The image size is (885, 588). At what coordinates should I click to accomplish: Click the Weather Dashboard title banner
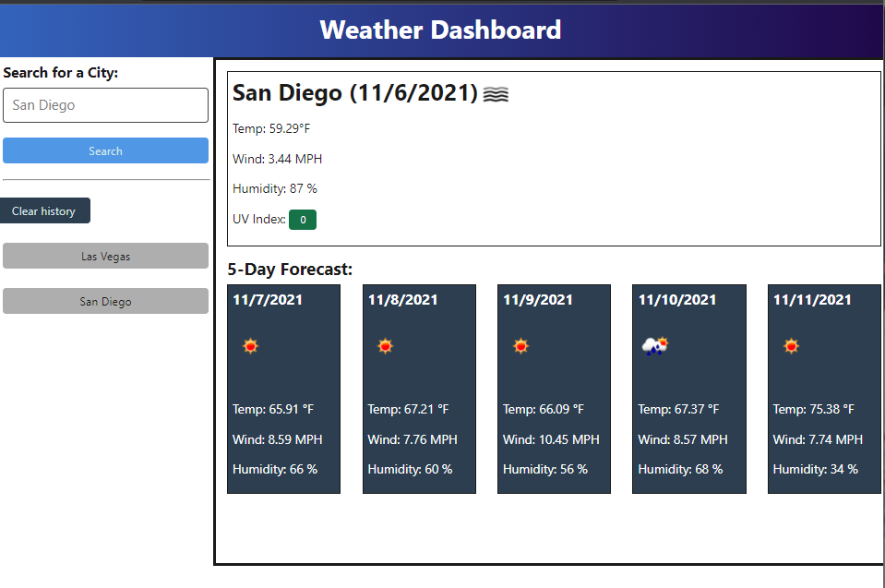[440, 30]
